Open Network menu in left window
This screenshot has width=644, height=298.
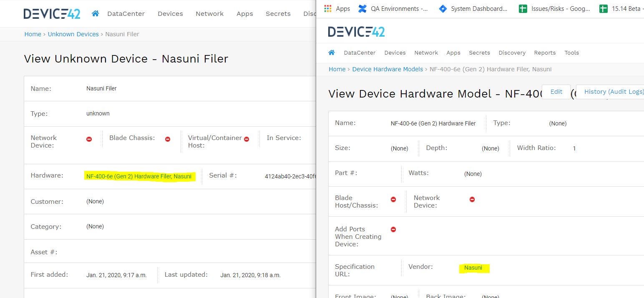tap(210, 14)
